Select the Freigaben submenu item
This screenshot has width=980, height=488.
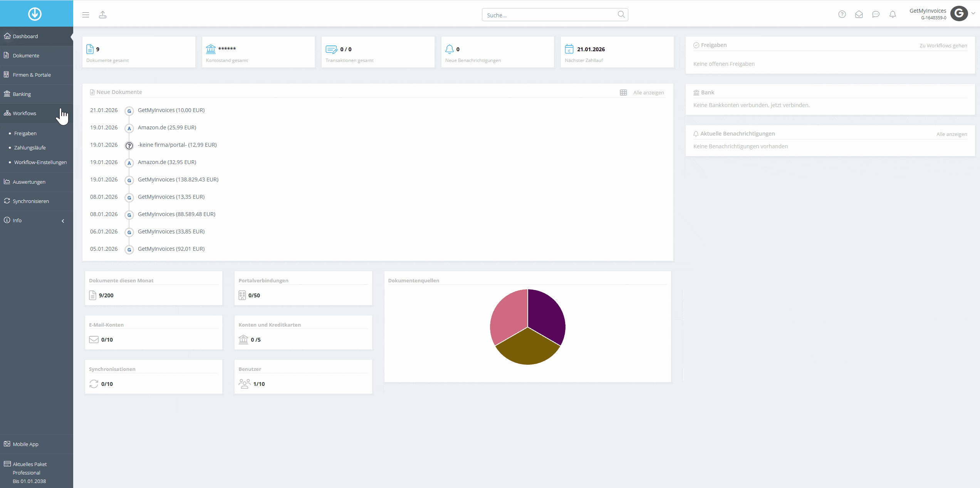[x=25, y=133]
